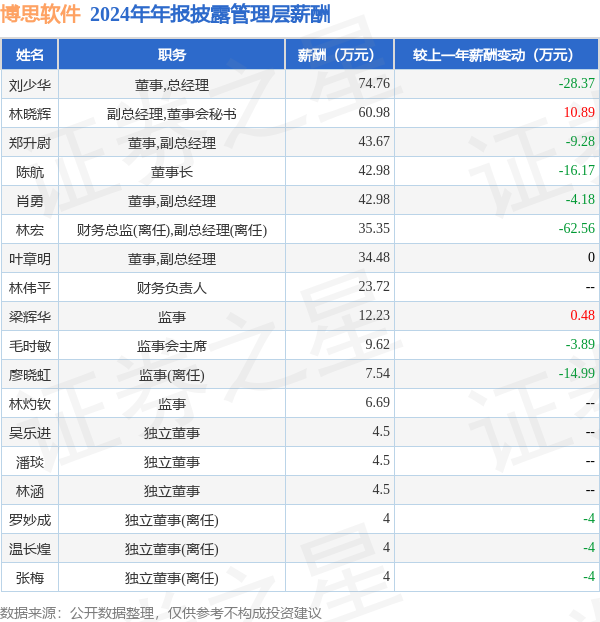
Task: Click the change value -16.17
Action: [x=577, y=170]
